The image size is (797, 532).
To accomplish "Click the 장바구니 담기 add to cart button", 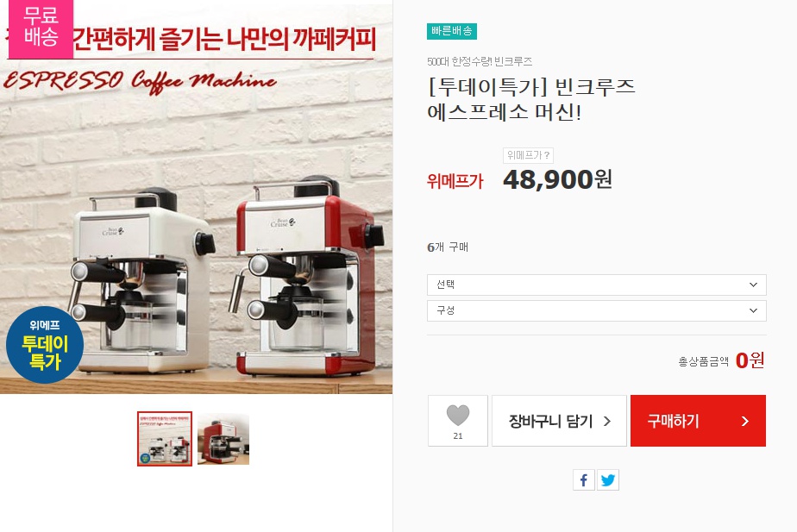I will [559, 421].
